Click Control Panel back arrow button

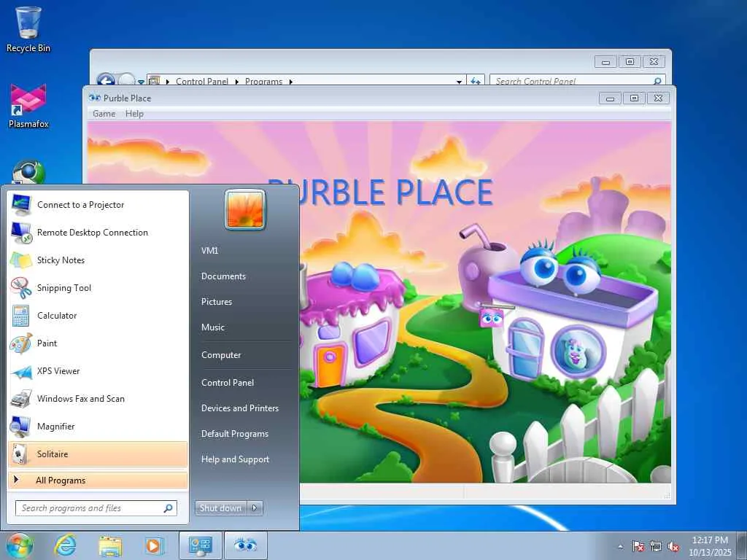[105, 79]
